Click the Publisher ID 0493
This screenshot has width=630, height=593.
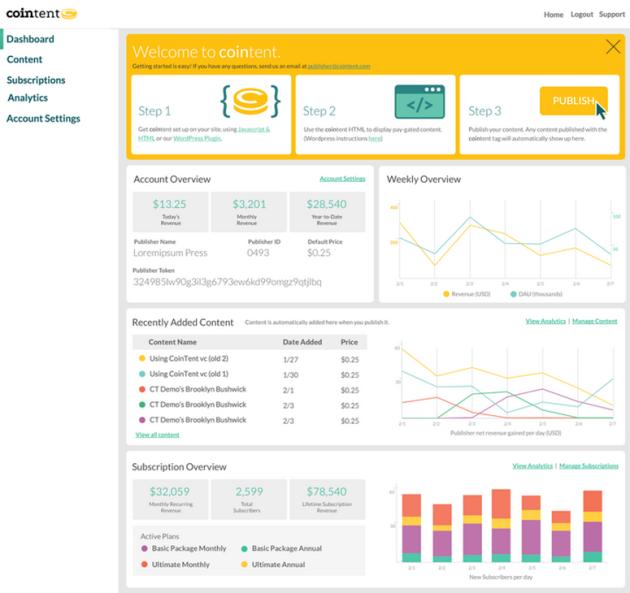[258, 253]
